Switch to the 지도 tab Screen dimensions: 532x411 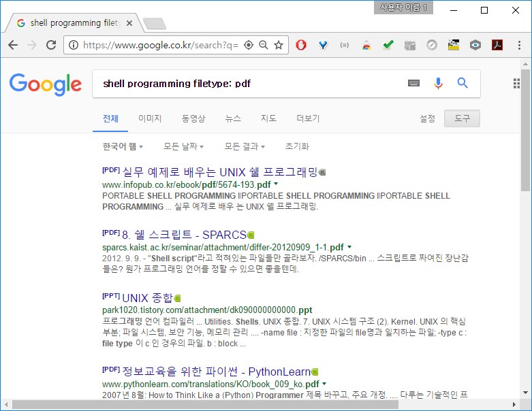(268, 118)
